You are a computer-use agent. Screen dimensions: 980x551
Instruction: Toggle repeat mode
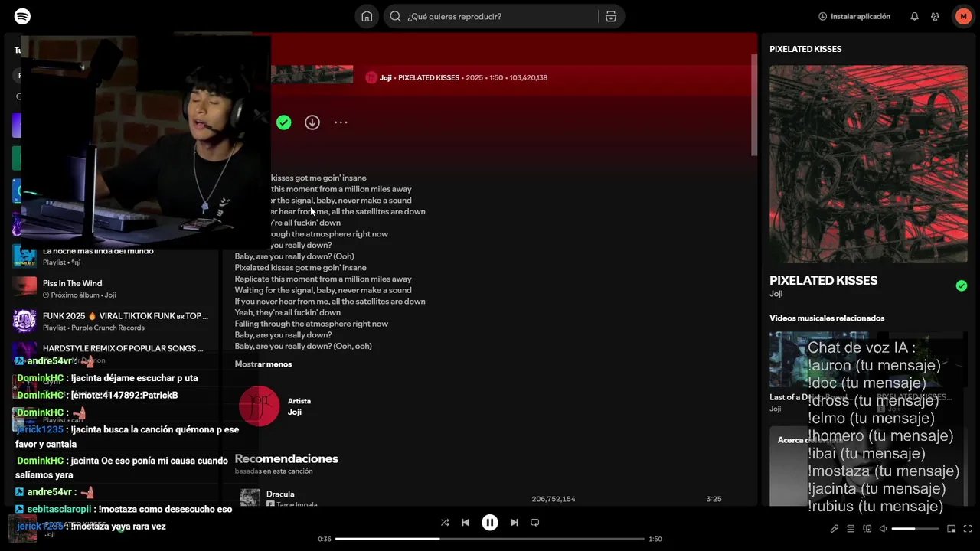pos(535,523)
